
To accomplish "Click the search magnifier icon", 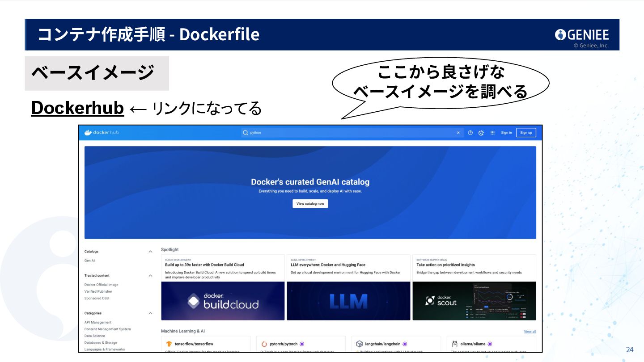I will point(245,133).
